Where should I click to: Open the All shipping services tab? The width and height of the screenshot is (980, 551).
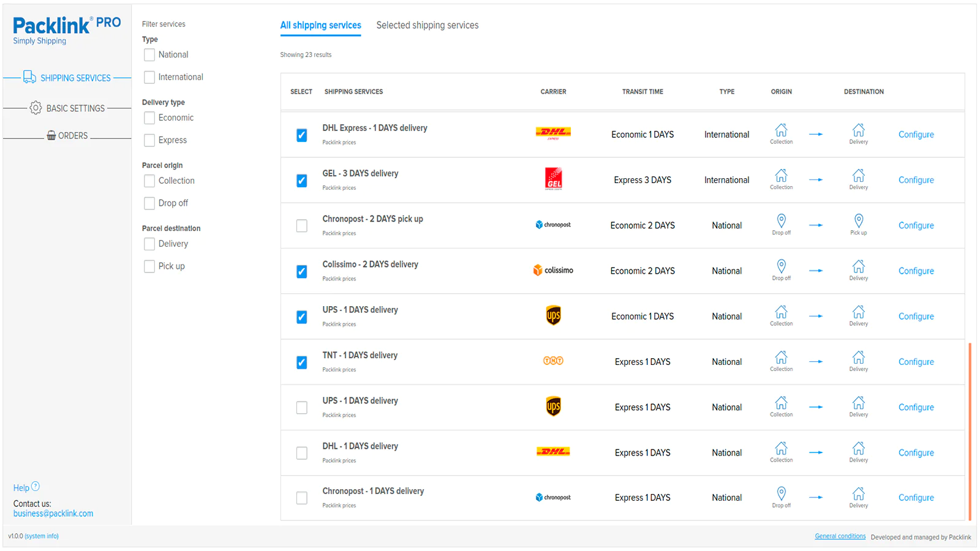click(320, 25)
